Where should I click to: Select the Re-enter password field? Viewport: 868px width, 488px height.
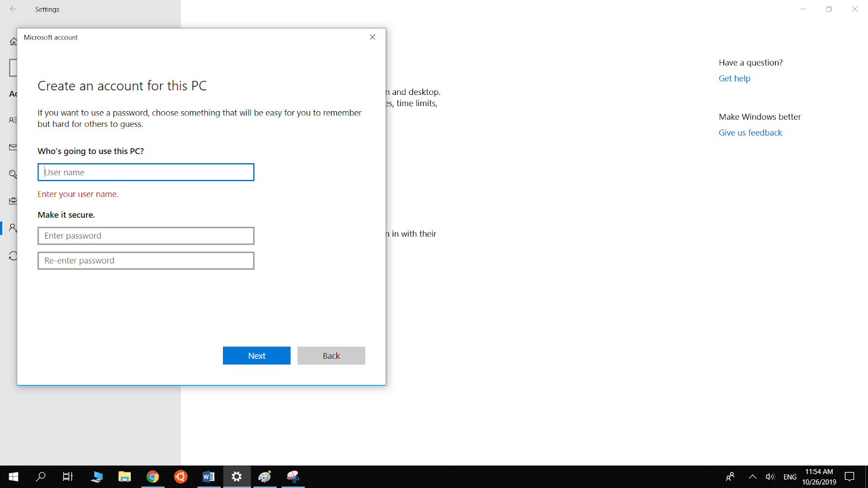pyautogui.click(x=146, y=261)
